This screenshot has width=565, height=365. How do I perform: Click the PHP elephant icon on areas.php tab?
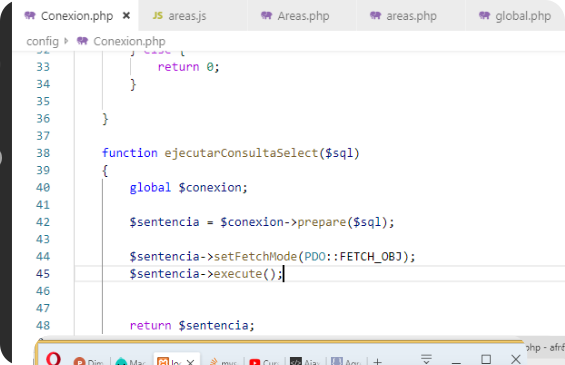(375, 15)
